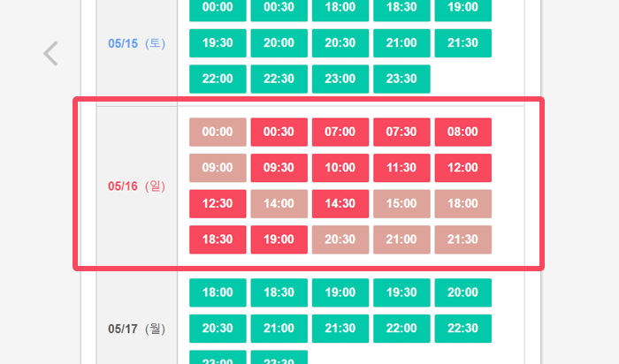Click the 22:30 slot on 05/17
This screenshot has height=364, width=619.
tap(462, 328)
